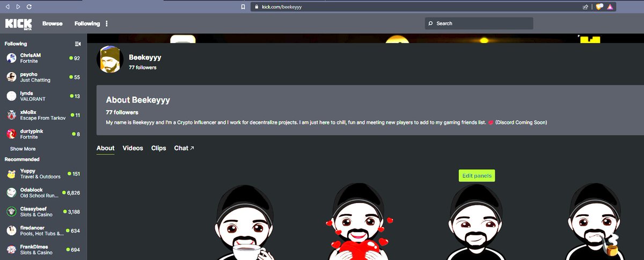644x260 pixels.
Task: Click the Beekeyyy profile avatar
Action: 110,59
